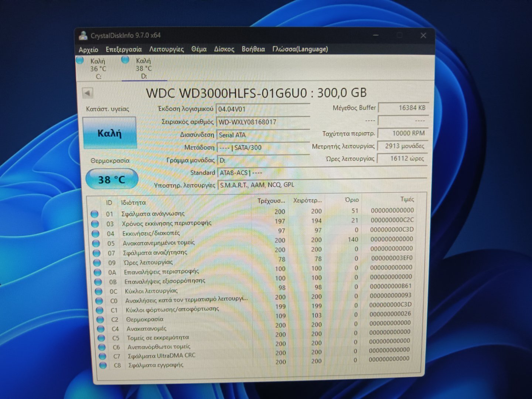The image size is (532, 399).
Task: Click the Όριο column header
Action: (351, 200)
